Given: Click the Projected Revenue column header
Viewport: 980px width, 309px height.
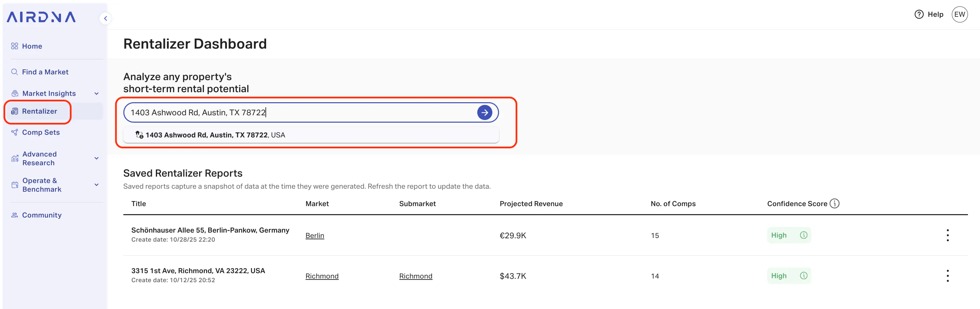Looking at the screenshot, I should tap(531, 203).
